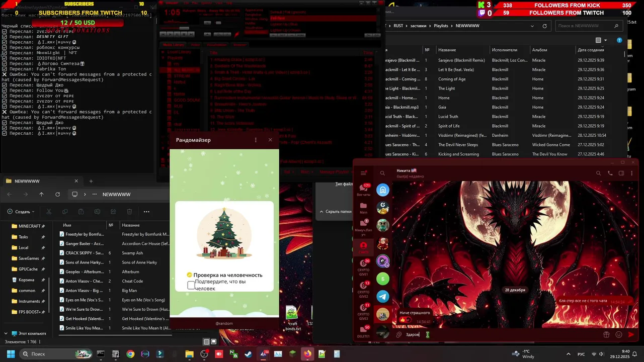The height and width of the screenshot is (362, 644).
Task: Open FPS BOOST+ pinned folder
Action: tap(29, 312)
